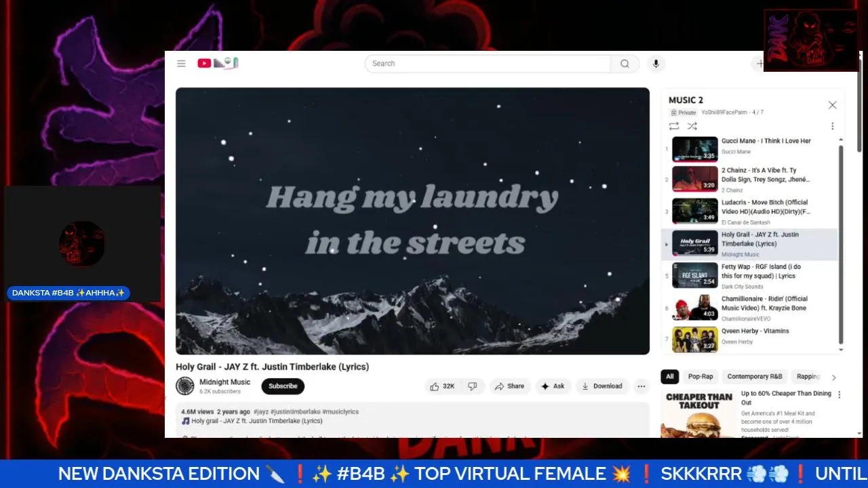868x488 pixels.
Task: Open playlist three-dot options menu
Action: pos(832,126)
